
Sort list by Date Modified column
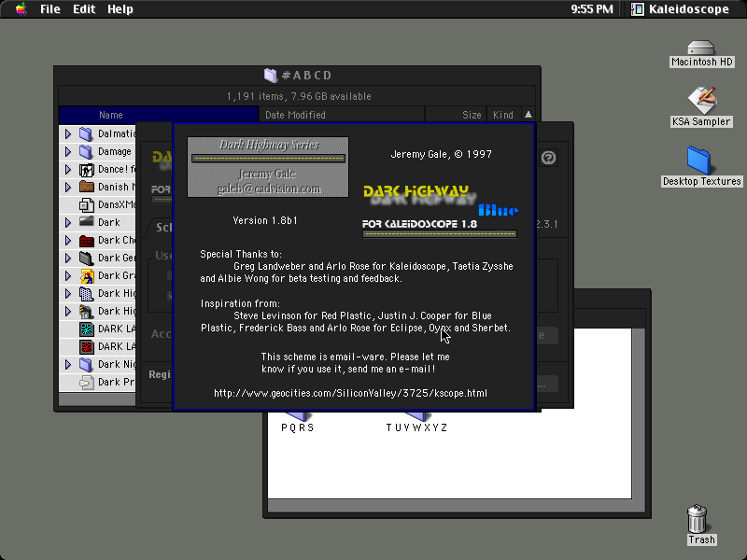(x=342, y=115)
